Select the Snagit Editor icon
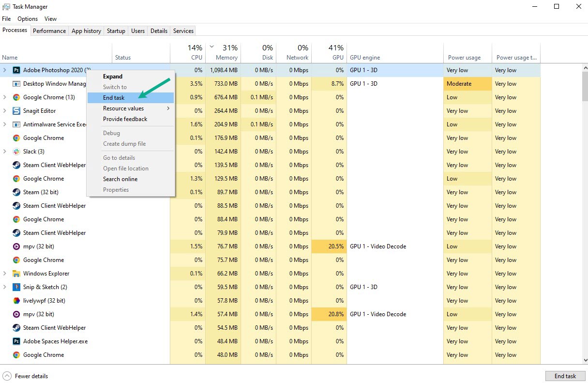 16,111
